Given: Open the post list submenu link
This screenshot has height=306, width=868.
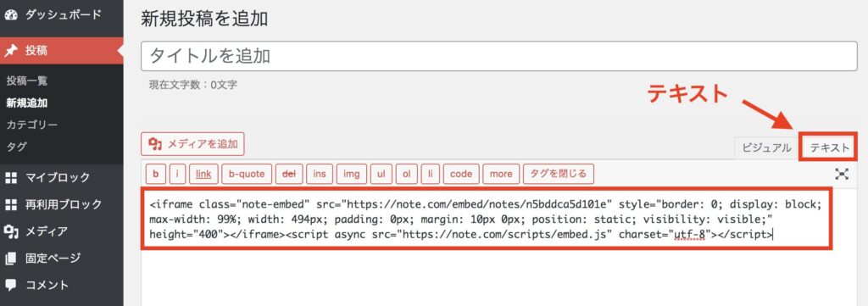Looking at the screenshot, I should (27, 81).
